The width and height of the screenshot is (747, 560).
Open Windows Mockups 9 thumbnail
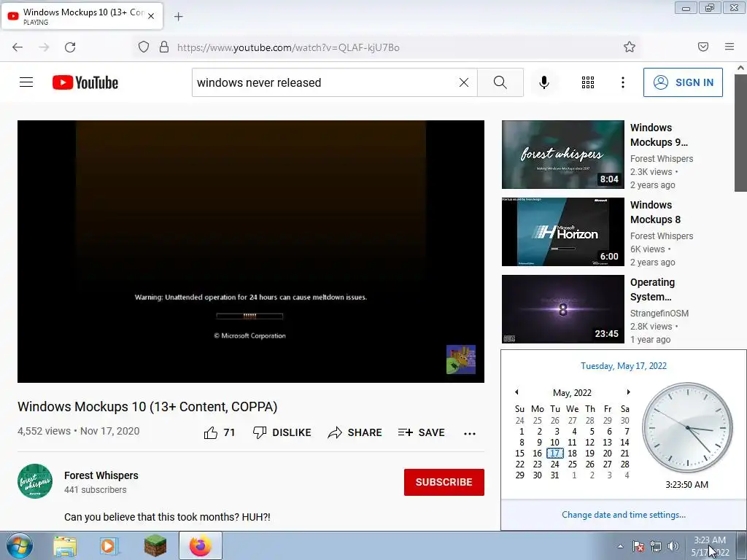(562, 155)
